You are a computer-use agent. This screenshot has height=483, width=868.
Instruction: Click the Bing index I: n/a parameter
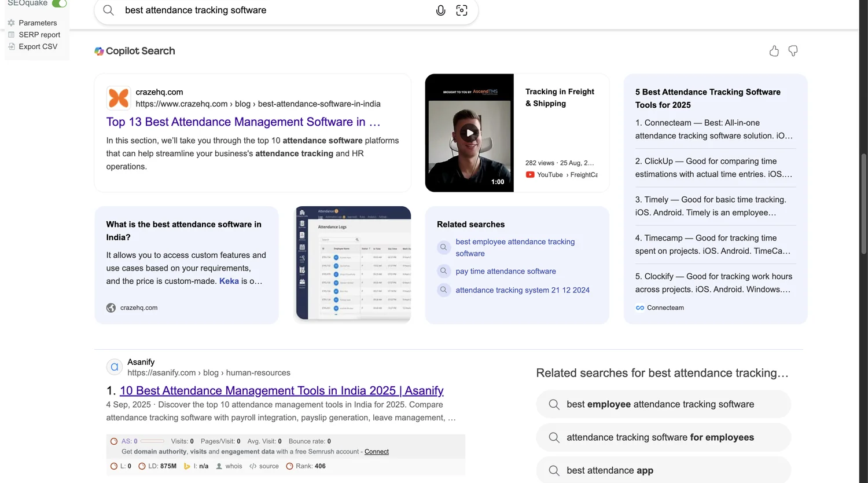point(196,466)
